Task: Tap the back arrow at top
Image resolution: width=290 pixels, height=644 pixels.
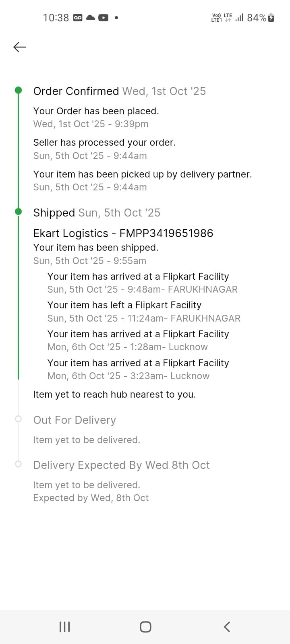Action: (19, 47)
